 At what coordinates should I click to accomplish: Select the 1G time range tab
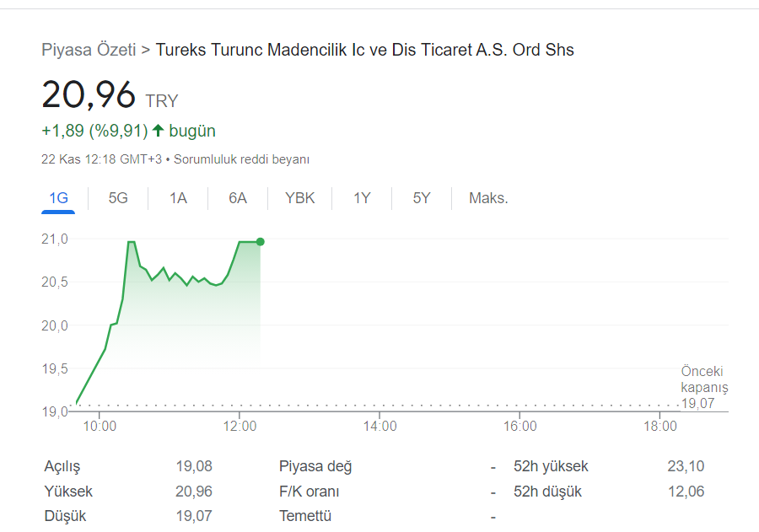pos(57,197)
